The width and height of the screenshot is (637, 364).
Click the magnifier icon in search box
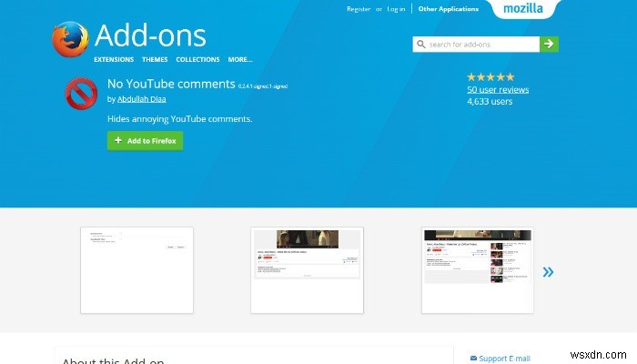[x=421, y=45]
